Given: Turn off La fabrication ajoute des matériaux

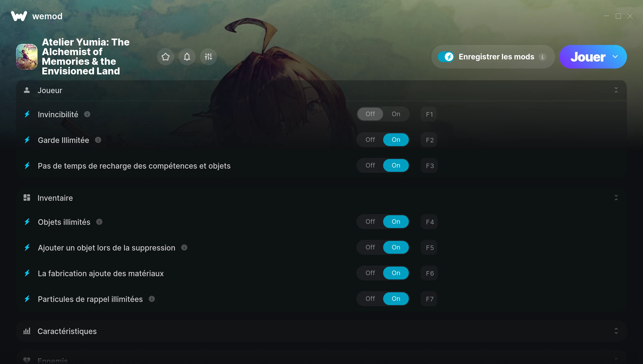Looking at the screenshot, I should (370, 273).
